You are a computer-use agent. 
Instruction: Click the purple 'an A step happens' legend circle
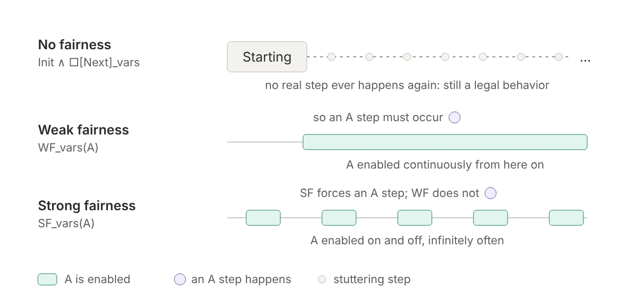point(180,279)
